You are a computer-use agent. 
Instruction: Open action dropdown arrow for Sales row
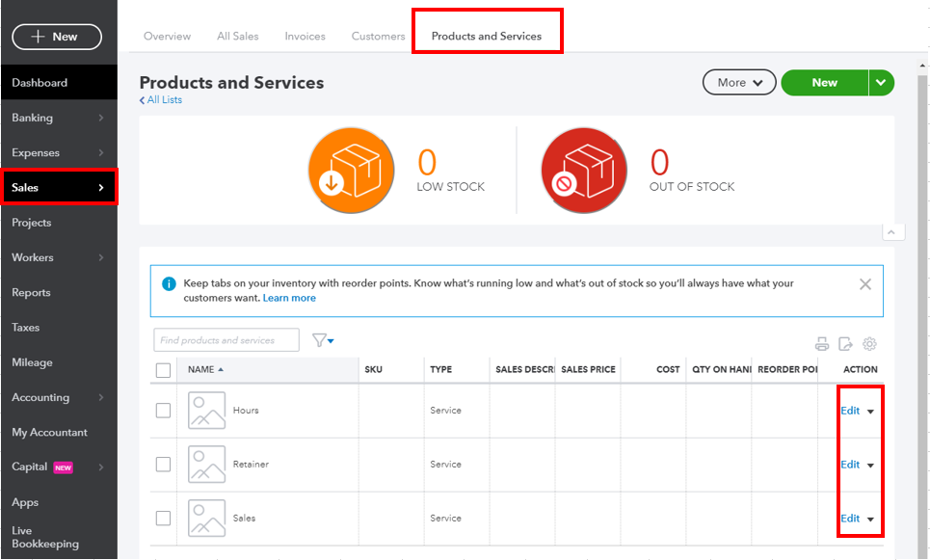pyautogui.click(x=870, y=520)
